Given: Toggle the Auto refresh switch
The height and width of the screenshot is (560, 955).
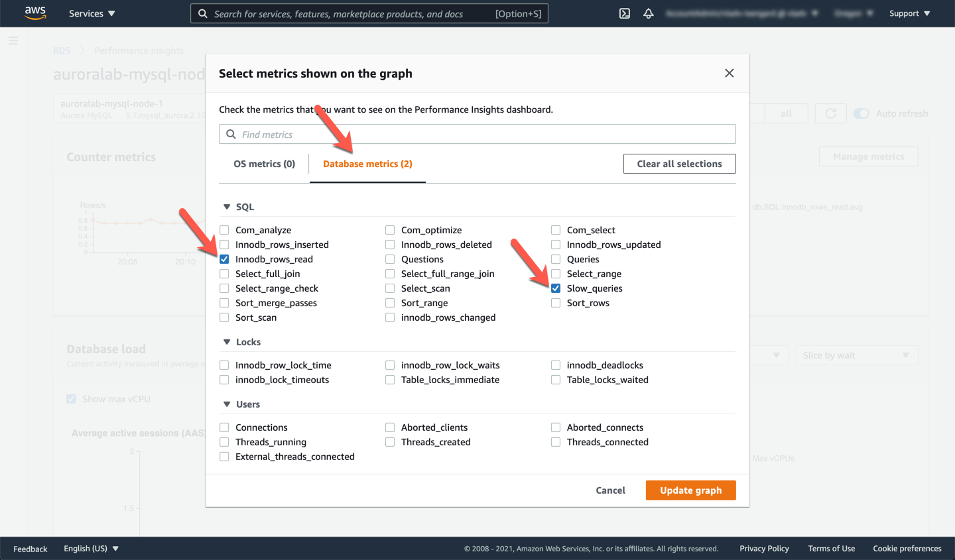Looking at the screenshot, I should tap(861, 113).
